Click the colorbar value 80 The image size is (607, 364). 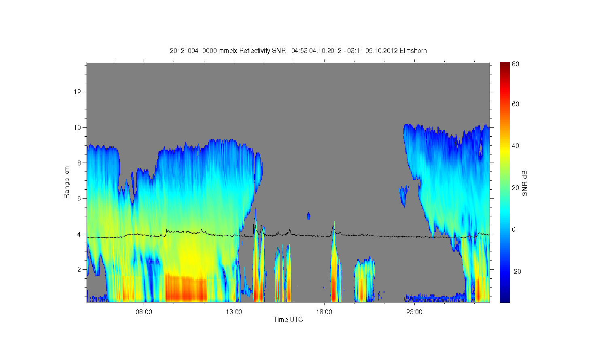pyautogui.click(x=516, y=64)
